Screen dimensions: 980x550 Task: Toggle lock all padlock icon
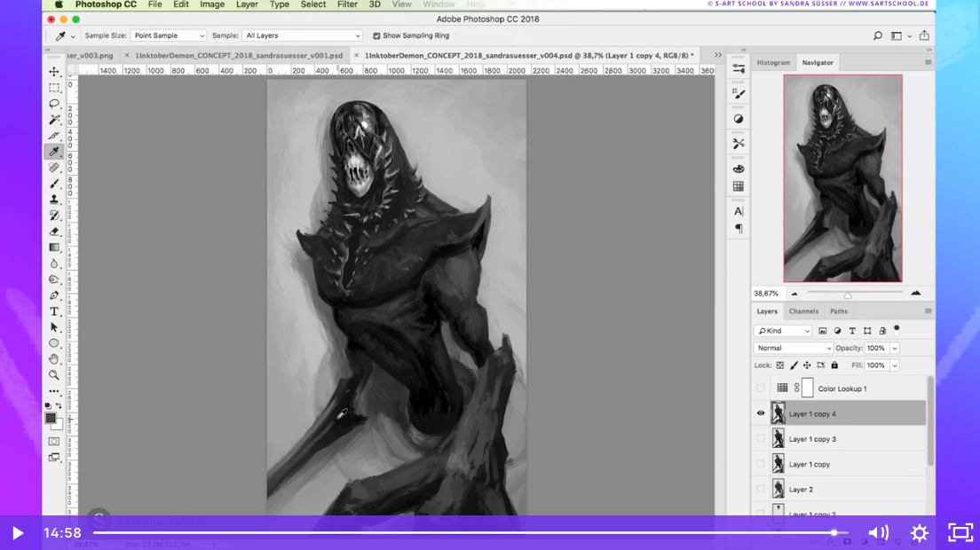834,365
